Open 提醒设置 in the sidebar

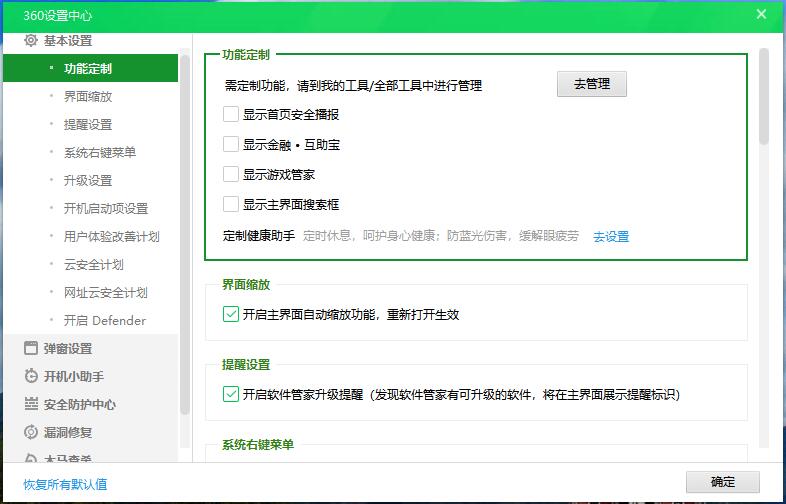click(x=88, y=125)
